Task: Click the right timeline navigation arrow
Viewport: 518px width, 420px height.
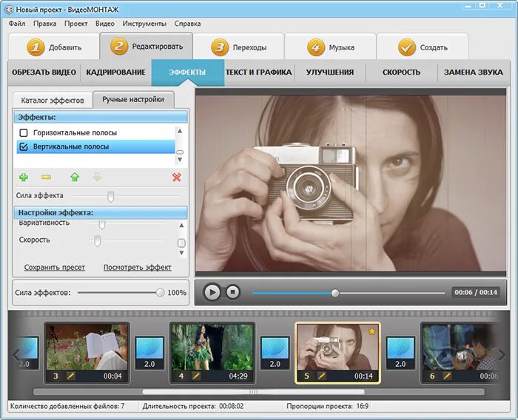Action: click(502, 355)
